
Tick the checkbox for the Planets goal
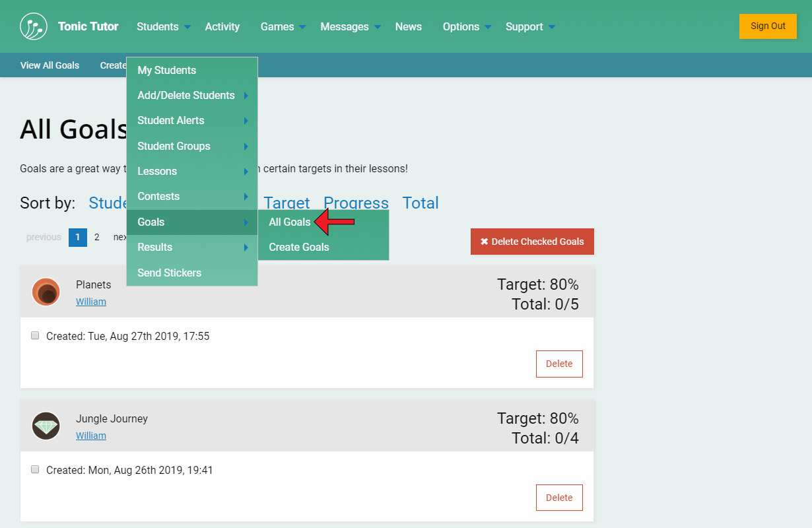tap(35, 335)
